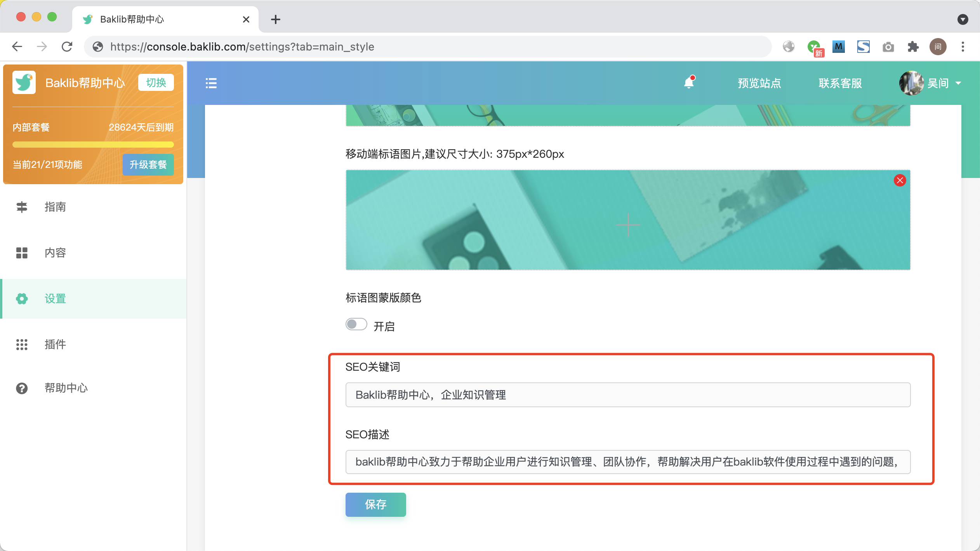980x551 pixels.
Task: Click the 保存 button
Action: point(375,504)
